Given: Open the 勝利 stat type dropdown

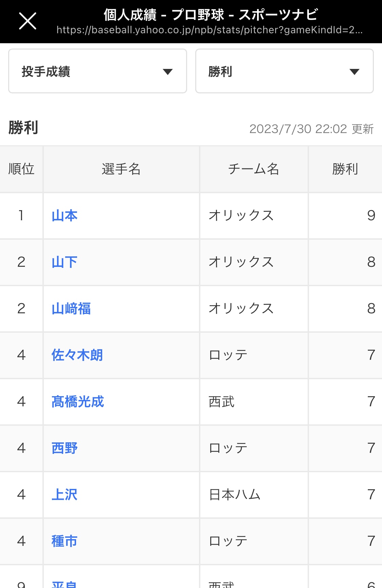Looking at the screenshot, I should 284,71.
